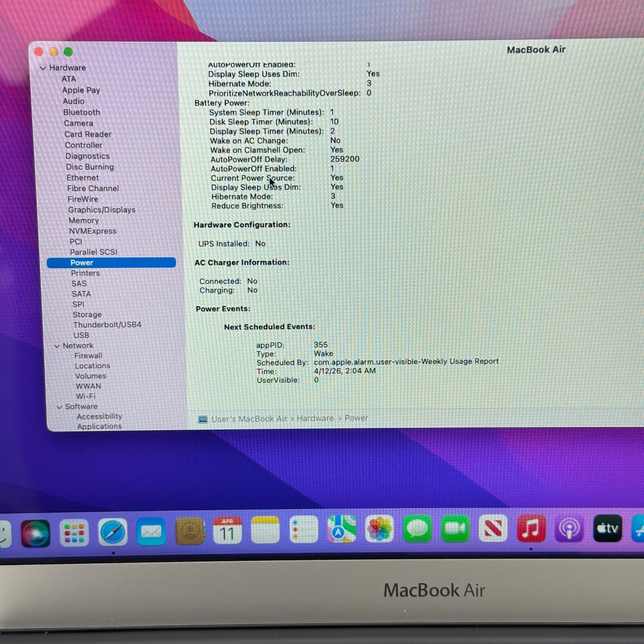
Task: Click User's MacBook Air in path bar
Action: point(249,419)
